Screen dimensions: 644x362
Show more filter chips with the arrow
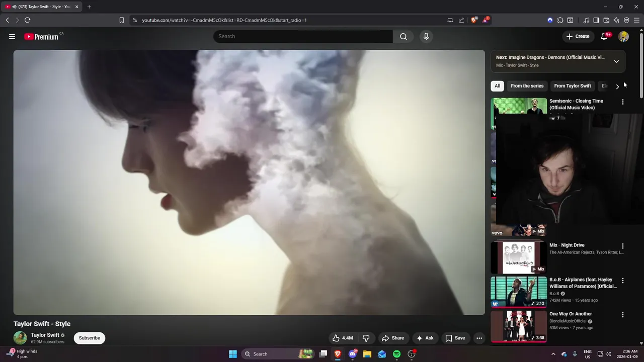(617, 86)
